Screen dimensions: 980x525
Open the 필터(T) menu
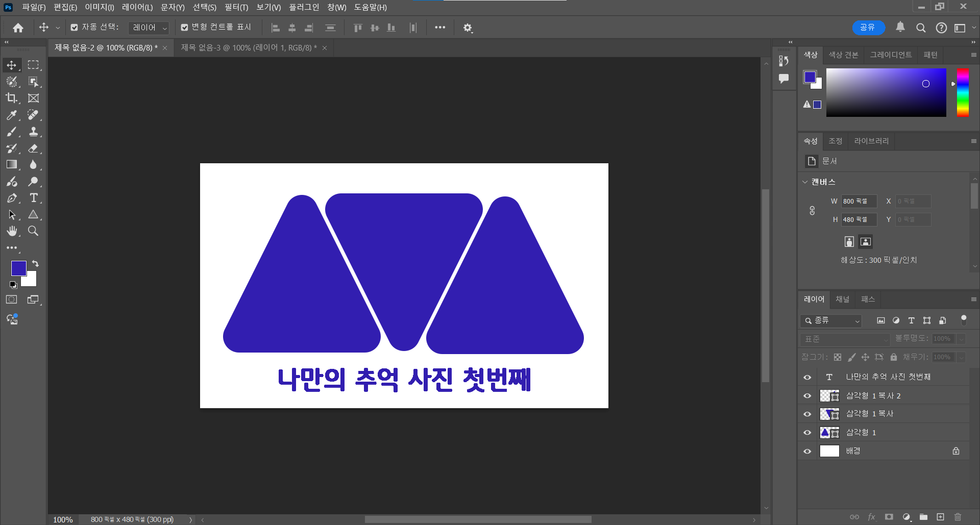[236, 7]
